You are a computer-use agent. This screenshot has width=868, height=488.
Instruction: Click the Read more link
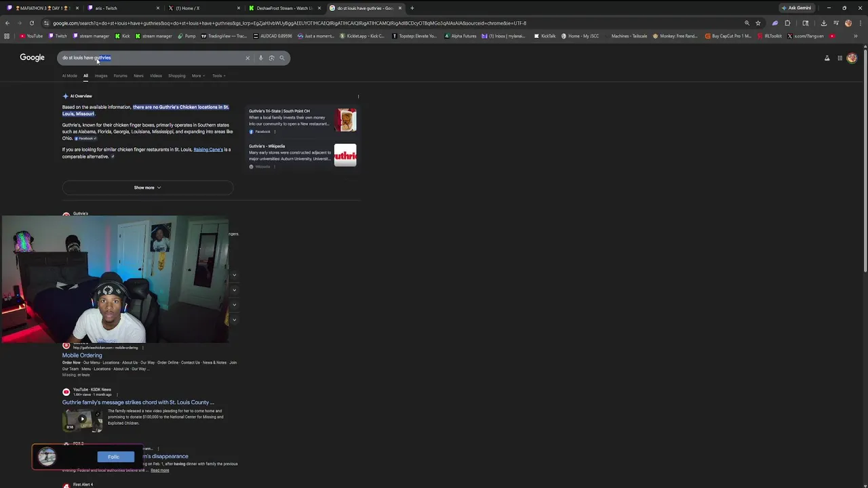(x=160, y=470)
